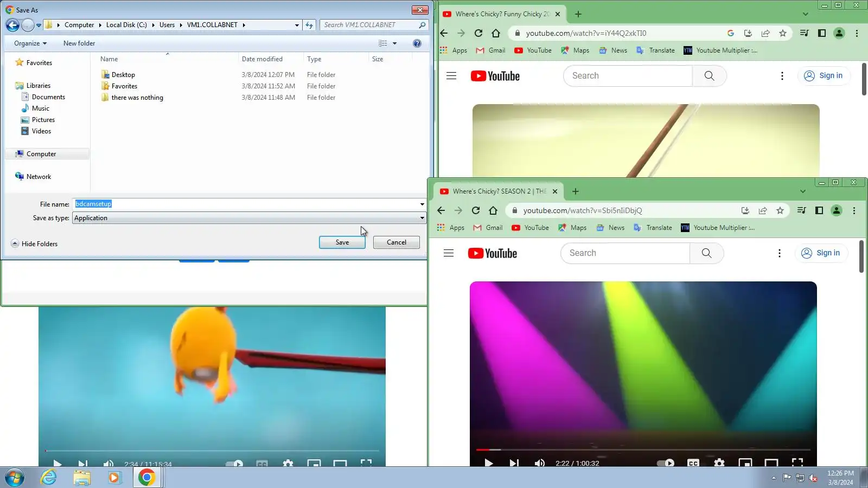Image resolution: width=868 pixels, height=488 pixels.
Task: Click the Save button
Action: (x=342, y=242)
